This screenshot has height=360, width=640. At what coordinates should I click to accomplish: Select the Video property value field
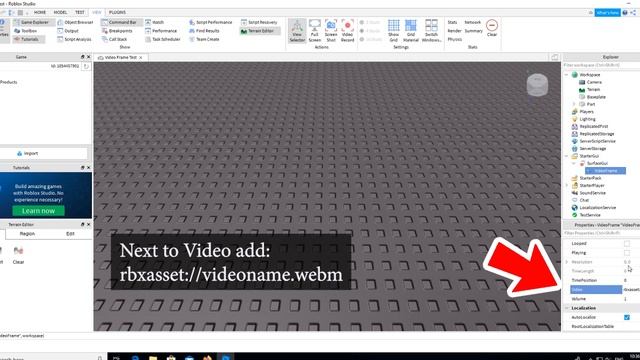point(631,290)
